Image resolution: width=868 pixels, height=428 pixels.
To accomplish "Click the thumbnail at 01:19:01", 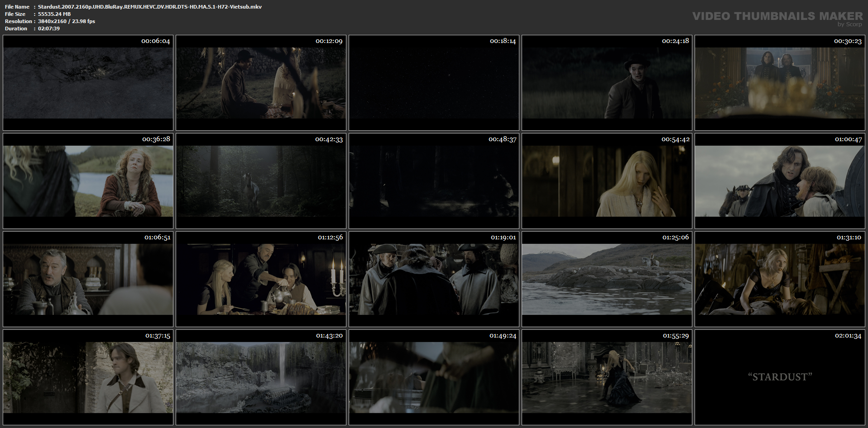I will point(434,279).
